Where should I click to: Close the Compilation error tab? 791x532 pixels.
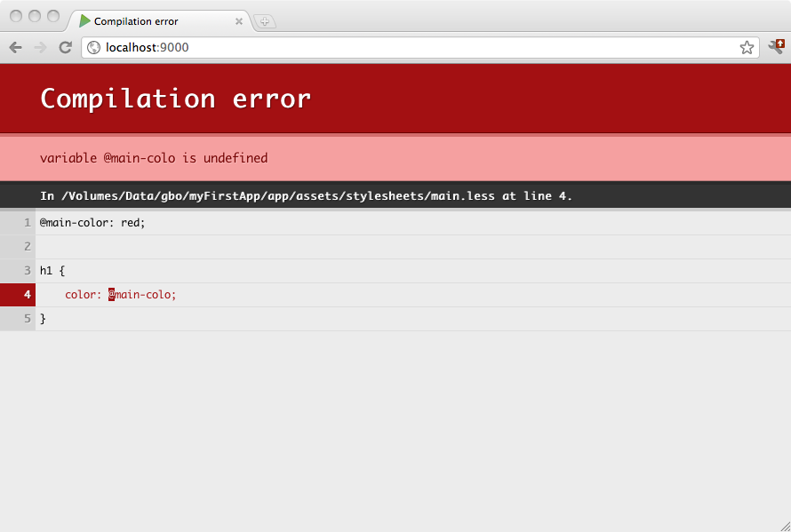click(x=238, y=21)
